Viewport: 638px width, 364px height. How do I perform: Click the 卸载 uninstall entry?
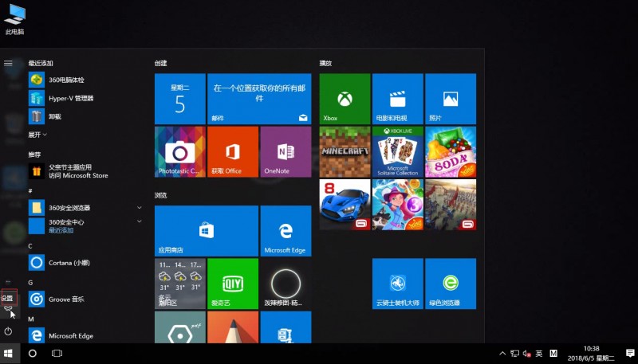click(85, 116)
